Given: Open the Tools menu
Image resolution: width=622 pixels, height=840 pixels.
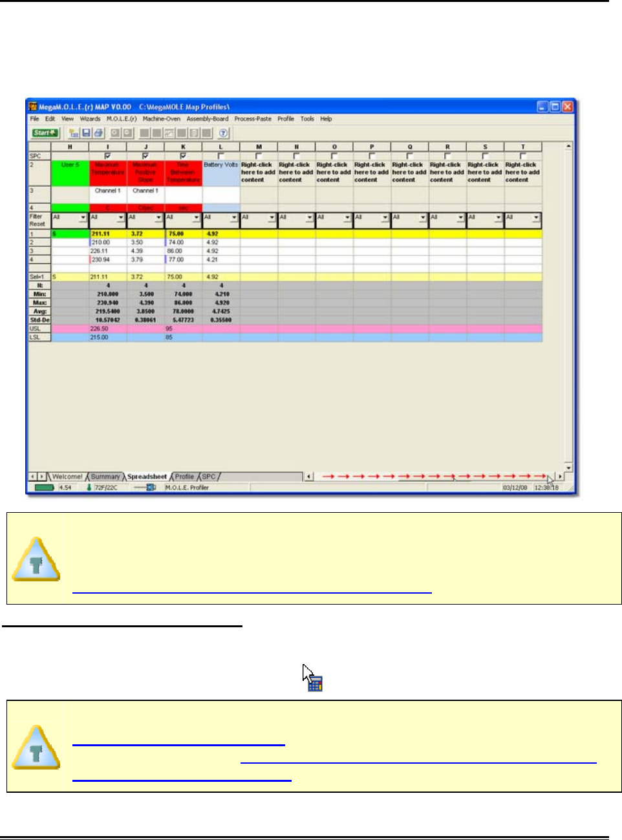Looking at the screenshot, I should [x=307, y=119].
